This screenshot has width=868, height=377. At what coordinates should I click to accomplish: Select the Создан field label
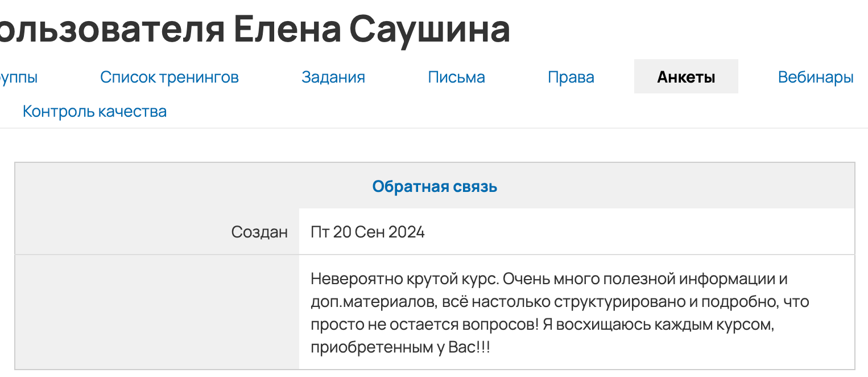click(x=259, y=232)
